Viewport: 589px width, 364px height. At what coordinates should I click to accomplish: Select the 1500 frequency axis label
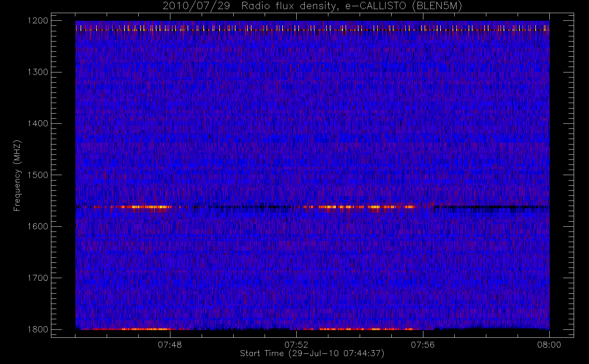pos(38,175)
